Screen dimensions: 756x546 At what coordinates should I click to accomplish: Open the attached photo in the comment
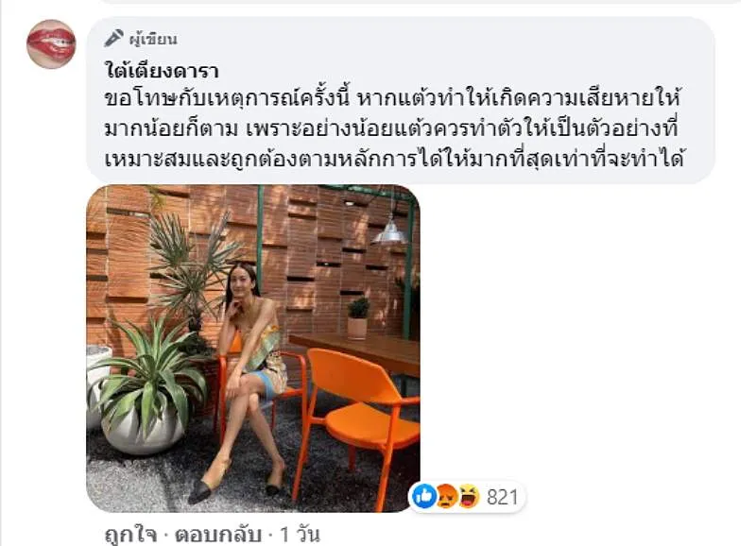(x=253, y=348)
